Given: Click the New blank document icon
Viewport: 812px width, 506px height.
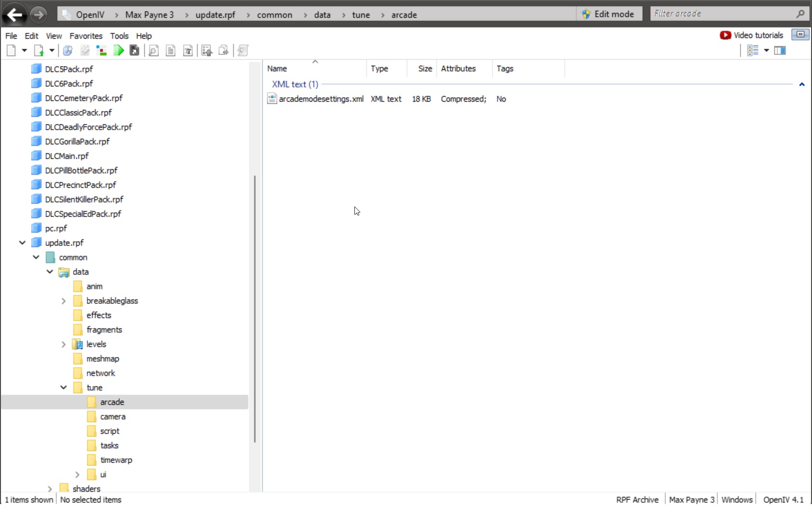Looking at the screenshot, I should pyautogui.click(x=11, y=50).
